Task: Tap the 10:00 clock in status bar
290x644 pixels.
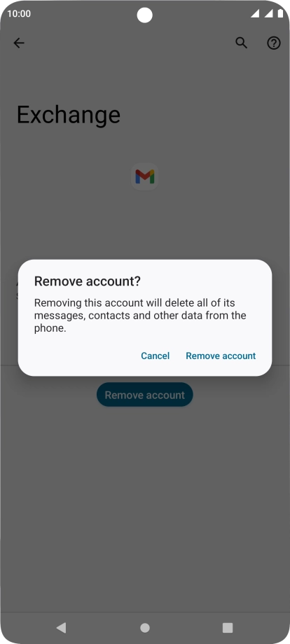Action: point(19,13)
